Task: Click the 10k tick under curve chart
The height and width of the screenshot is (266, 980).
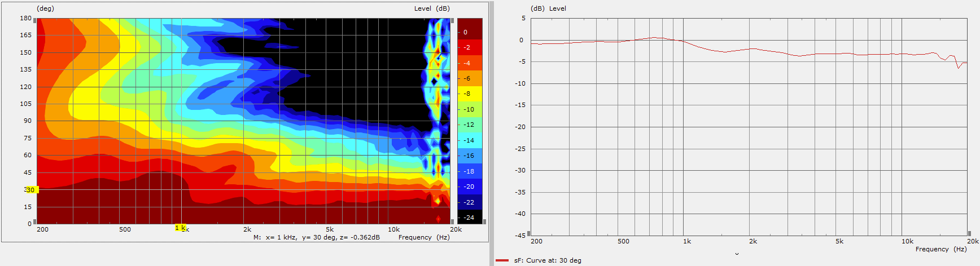Action: [x=907, y=241]
